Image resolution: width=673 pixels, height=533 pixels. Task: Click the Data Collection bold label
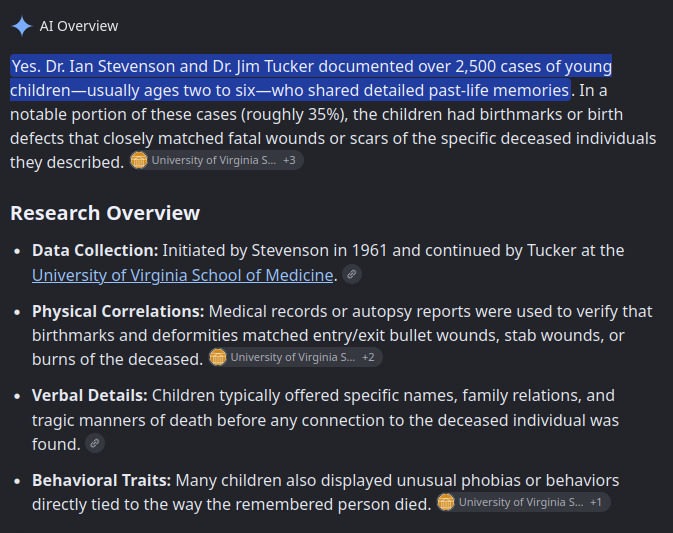pos(95,251)
